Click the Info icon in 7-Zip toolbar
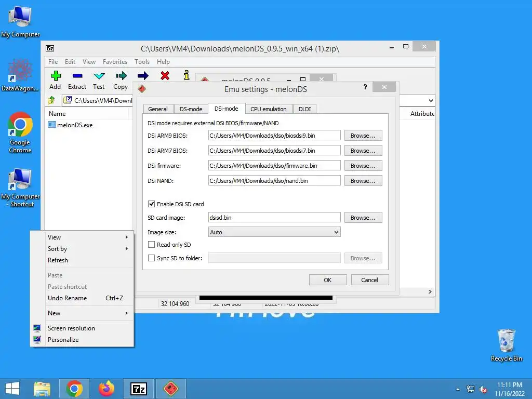 click(x=187, y=75)
